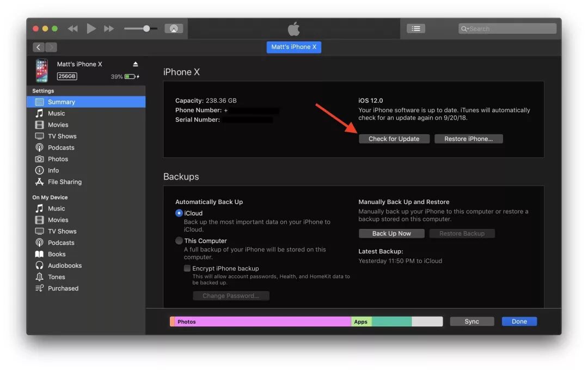Eject Matt's iPhone X
The image size is (588, 370).
pos(136,65)
